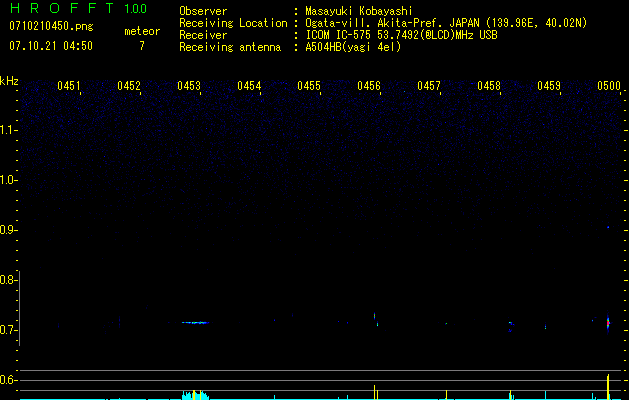Click the 0459 time marker
Viewport: 629px width, 400px height.
pyautogui.click(x=549, y=86)
